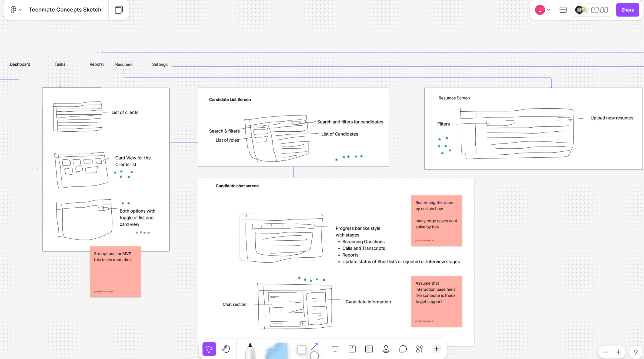Select the Section tool
Screen dimensions: 644x359
352,349
